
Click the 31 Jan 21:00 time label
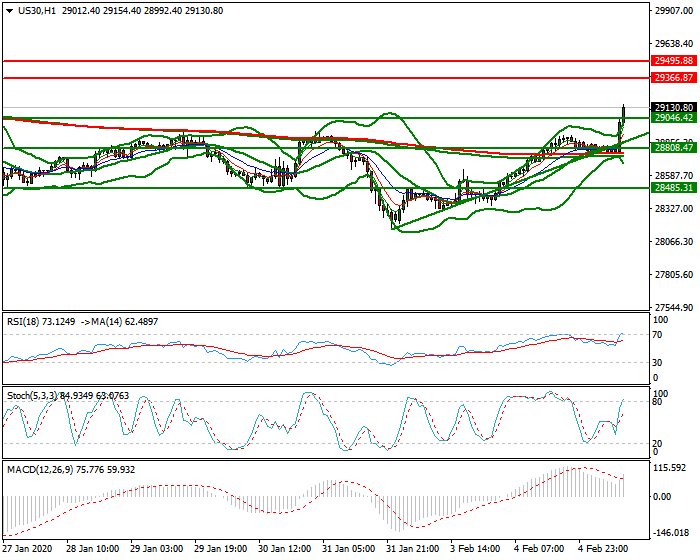pyautogui.click(x=412, y=548)
